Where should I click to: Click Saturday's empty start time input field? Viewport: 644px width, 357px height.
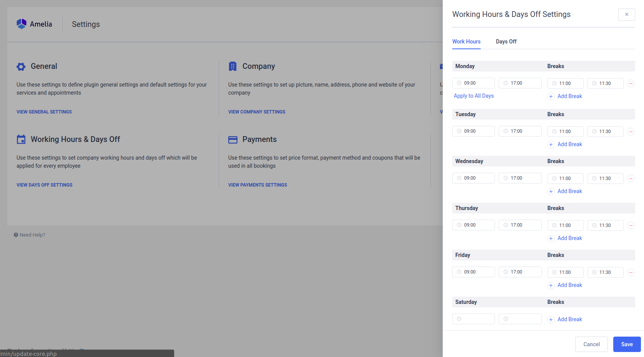click(x=476, y=319)
